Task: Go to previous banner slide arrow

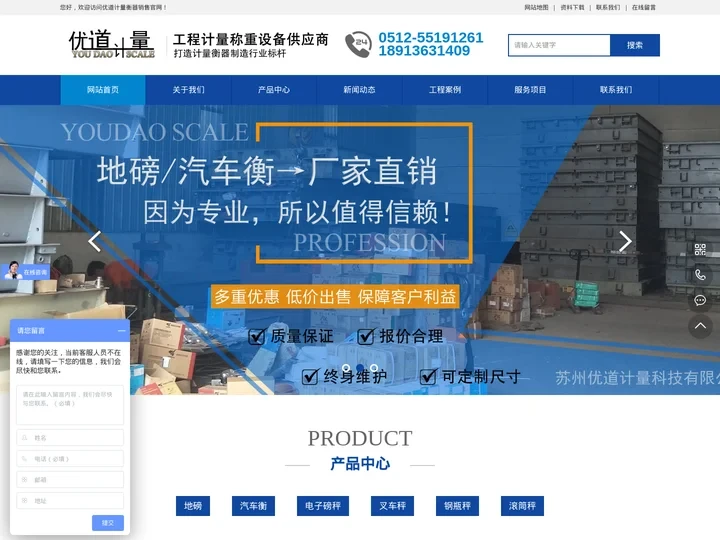Action: 95,241
